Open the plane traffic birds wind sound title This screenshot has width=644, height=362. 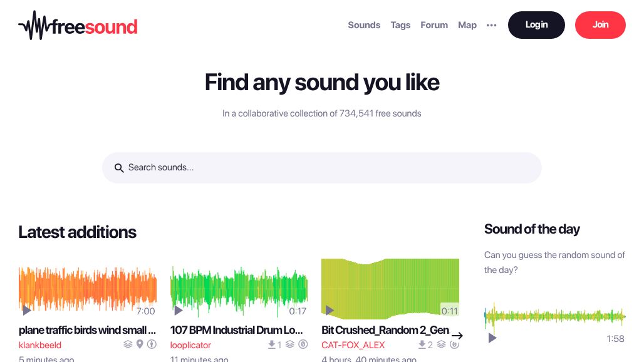(x=87, y=330)
